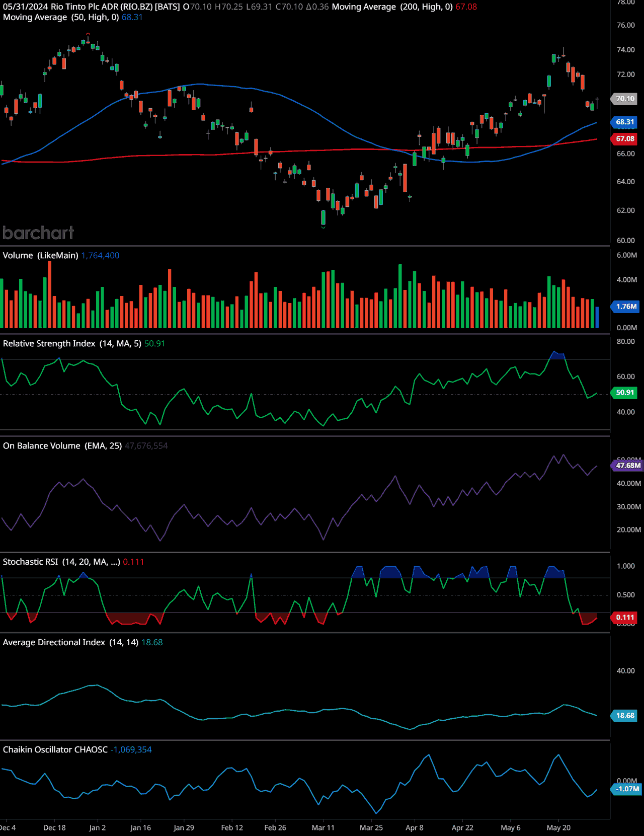Click the Rio Tinto Plc ADR (RIO.BZ) chart title
Screen dimensions: 644x836
click(x=102, y=7)
